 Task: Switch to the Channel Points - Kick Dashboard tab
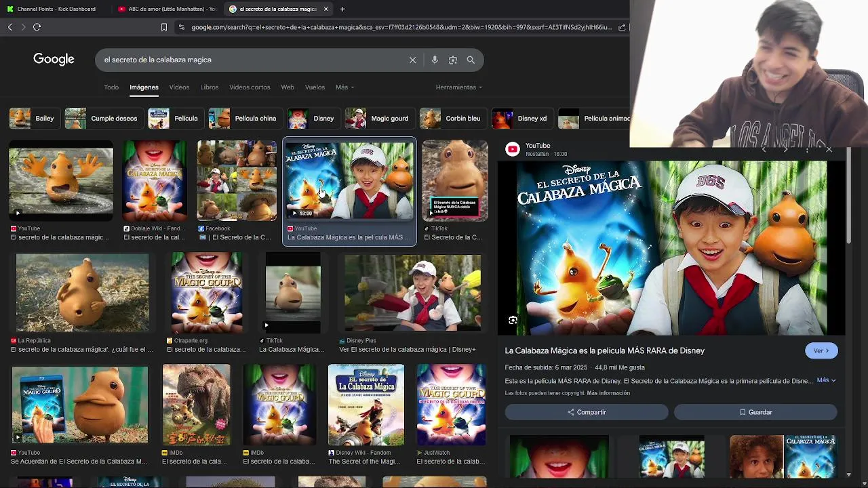pyautogui.click(x=56, y=9)
